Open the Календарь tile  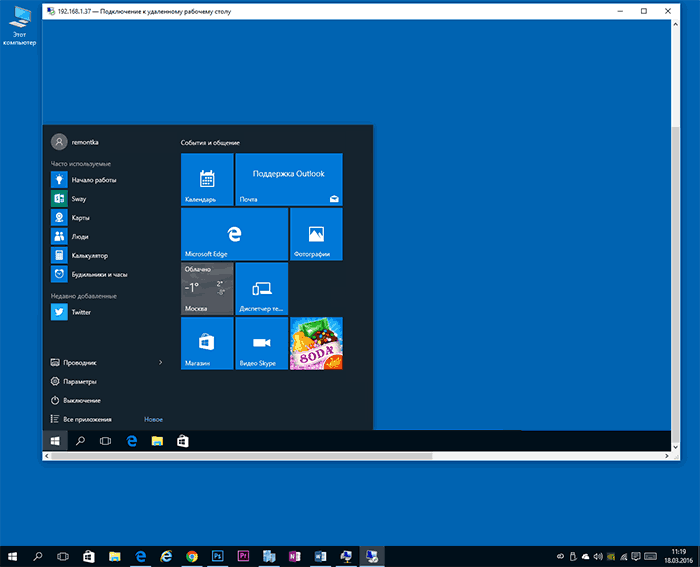[207, 179]
